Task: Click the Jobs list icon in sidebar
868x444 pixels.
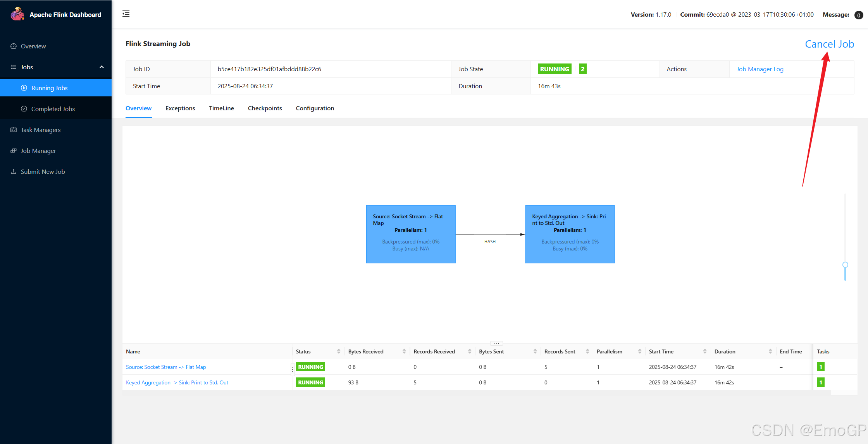Action: tap(14, 67)
